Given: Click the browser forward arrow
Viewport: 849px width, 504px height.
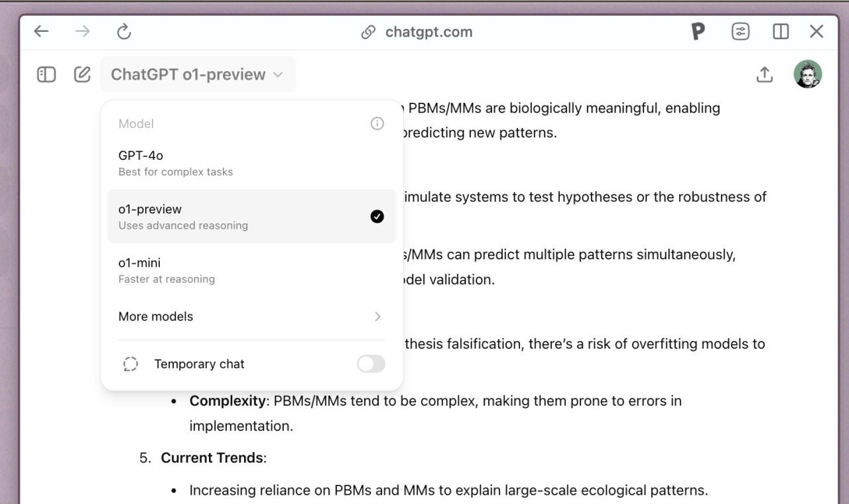Looking at the screenshot, I should click(82, 32).
